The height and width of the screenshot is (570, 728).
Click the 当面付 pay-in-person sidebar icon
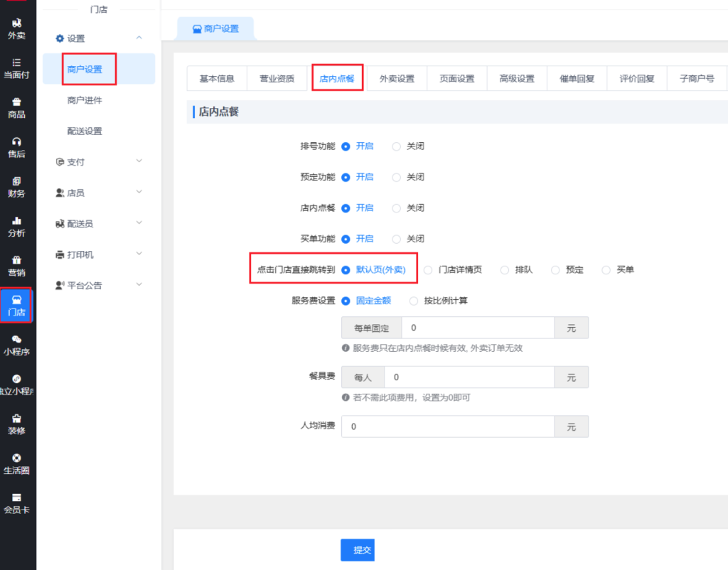click(x=16, y=68)
